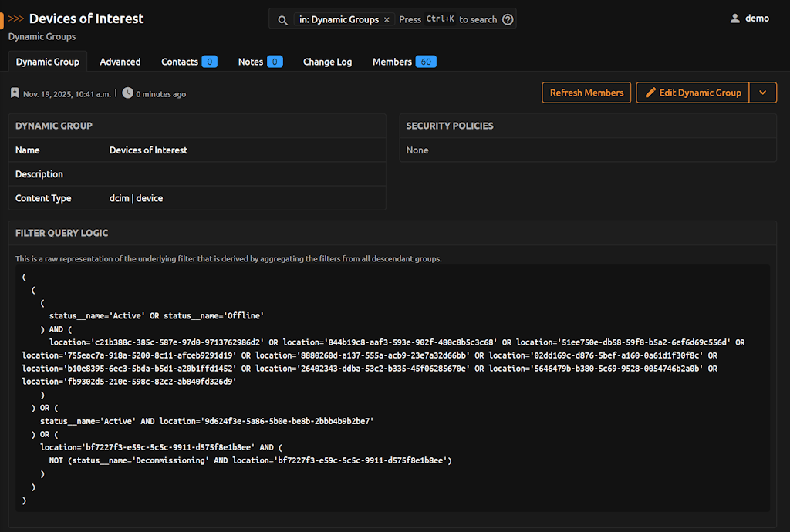Viewport: 790px width, 532px height.
Task: Click the user profile icon
Action: [x=734, y=19]
